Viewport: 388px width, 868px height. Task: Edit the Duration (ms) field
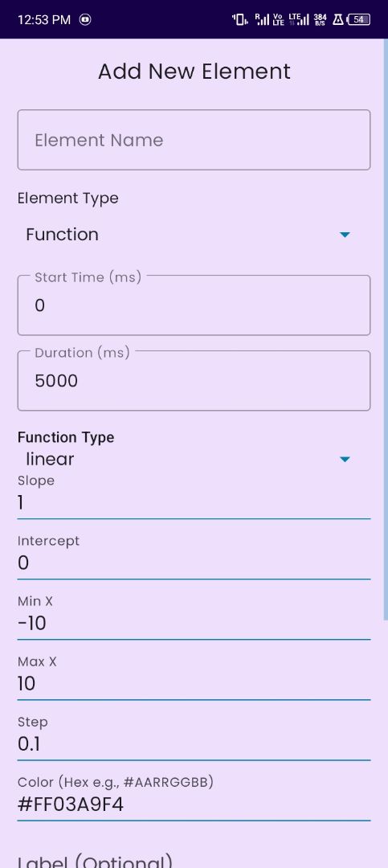click(194, 380)
